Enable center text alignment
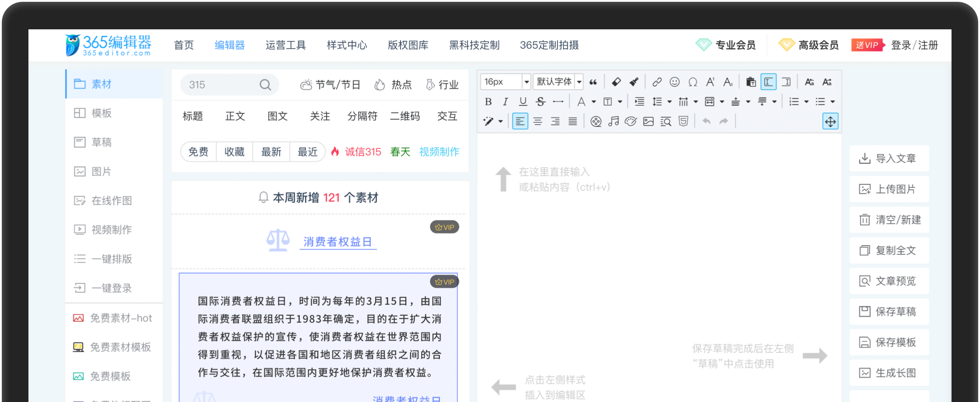980x402 pixels. (x=538, y=121)
